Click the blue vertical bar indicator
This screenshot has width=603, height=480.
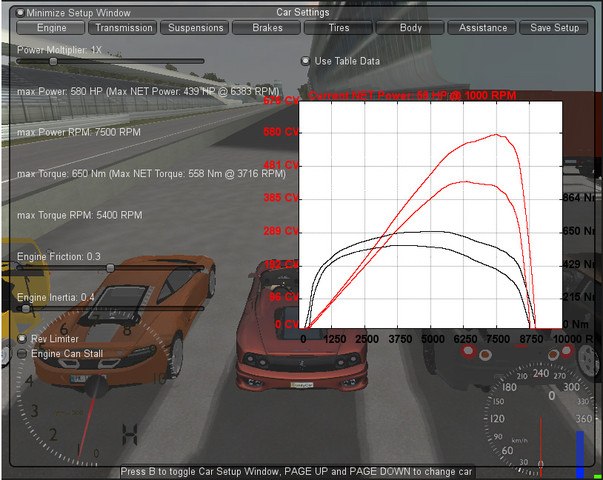click(x=580, y=454)
